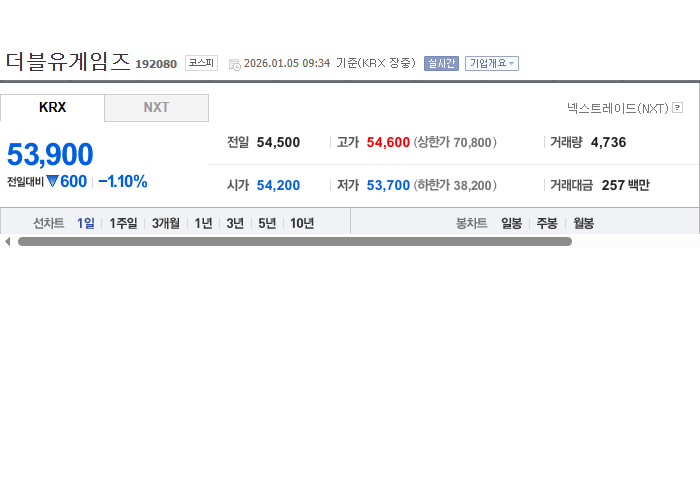Click the trading value 257 백만

(x=625, y=185)
